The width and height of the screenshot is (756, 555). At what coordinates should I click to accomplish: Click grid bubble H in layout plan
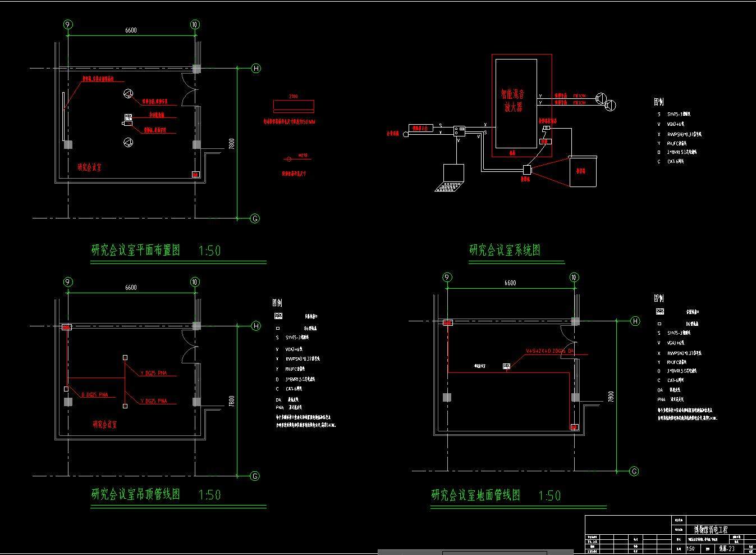tap(256, 69)
